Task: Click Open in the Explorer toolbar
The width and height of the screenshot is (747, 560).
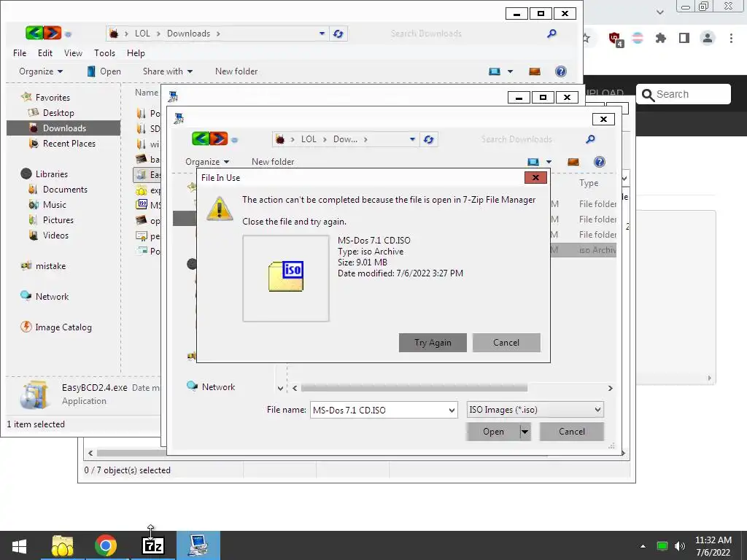Action: pyautogui.click(x=104, y=71)
